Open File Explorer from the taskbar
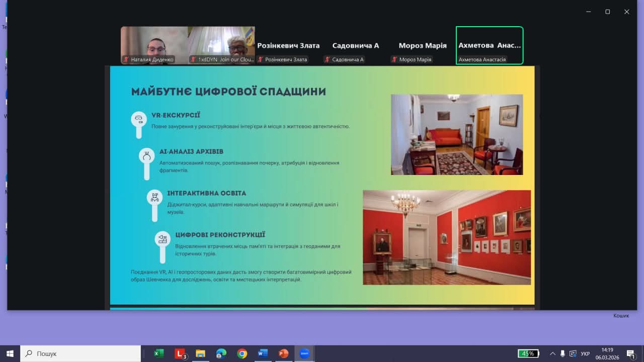The image size is (644, 362). pos(200,353)
